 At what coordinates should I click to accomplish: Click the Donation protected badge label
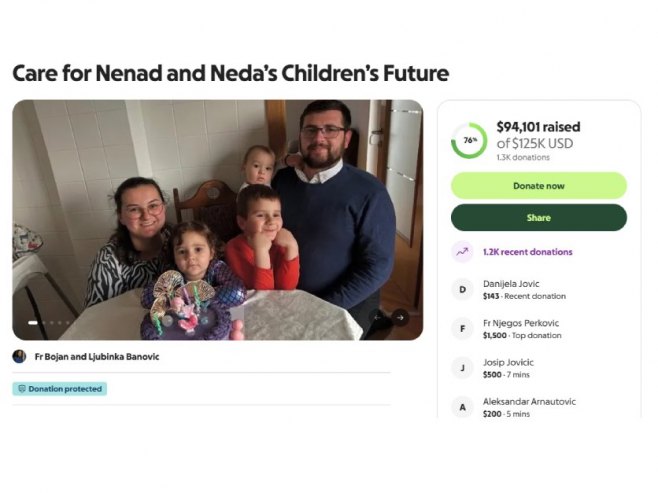[x=65, y=389]
